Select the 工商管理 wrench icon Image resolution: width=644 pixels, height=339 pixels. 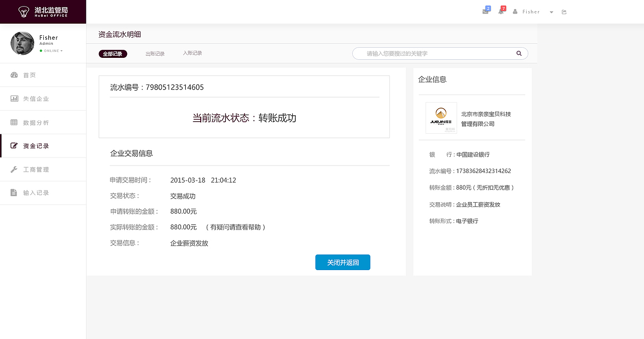[14, 169]
